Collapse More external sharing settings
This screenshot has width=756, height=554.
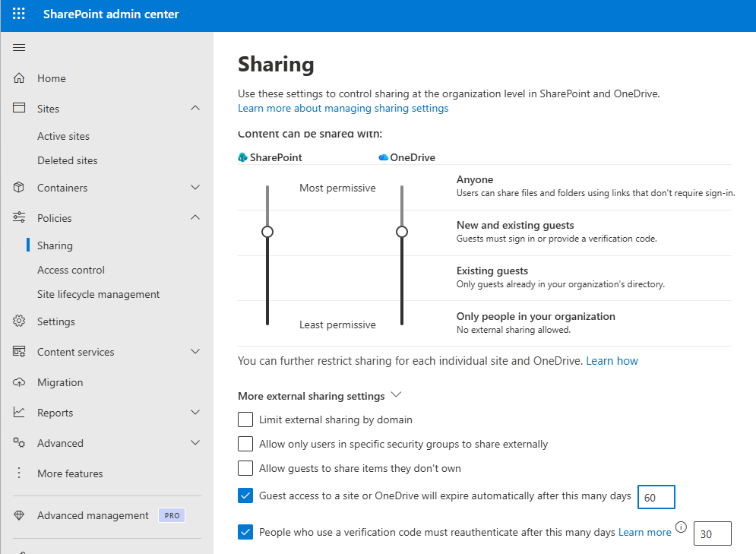tap(395, 395)
